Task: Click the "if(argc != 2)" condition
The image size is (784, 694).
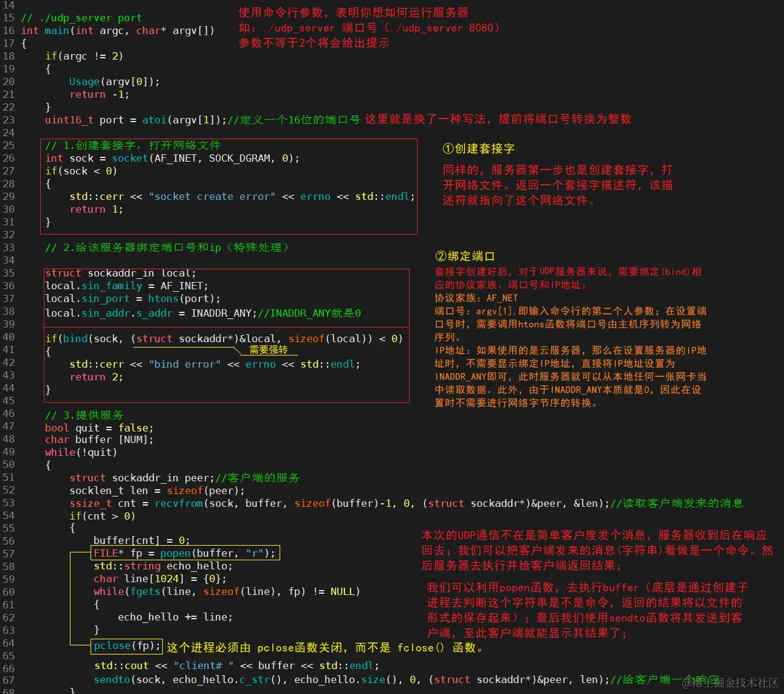Action: (84, 56)
